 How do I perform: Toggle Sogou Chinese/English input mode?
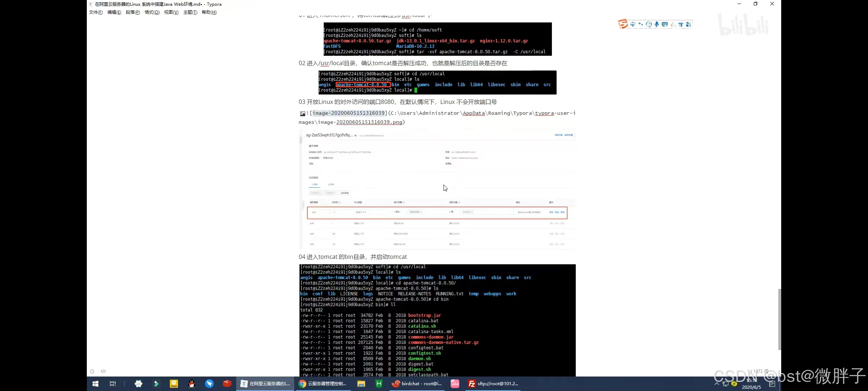pos(633,24)
